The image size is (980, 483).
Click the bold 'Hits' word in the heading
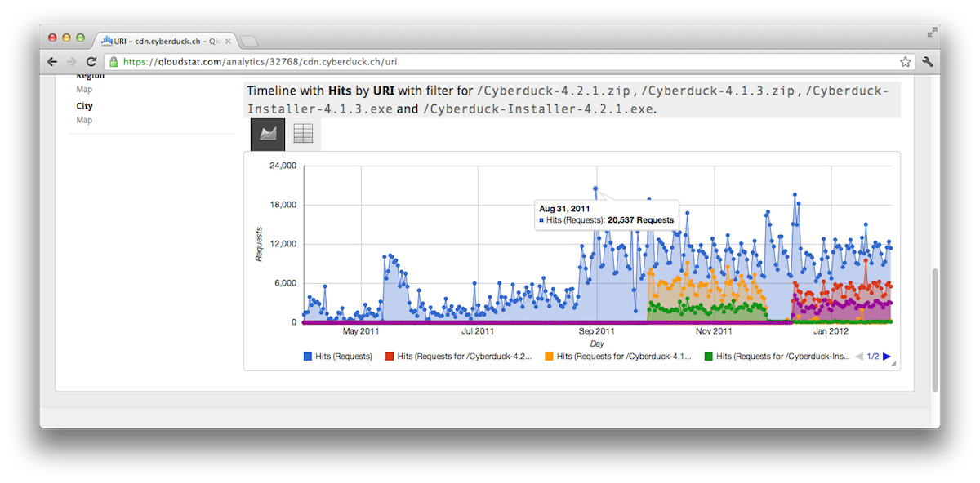340,91
